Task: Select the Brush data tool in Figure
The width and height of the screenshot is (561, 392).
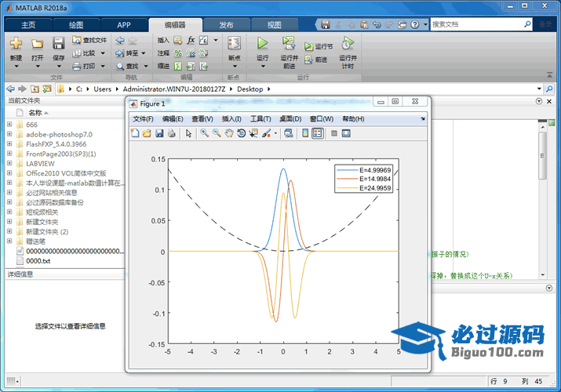Action: click(x=266, y=133)
